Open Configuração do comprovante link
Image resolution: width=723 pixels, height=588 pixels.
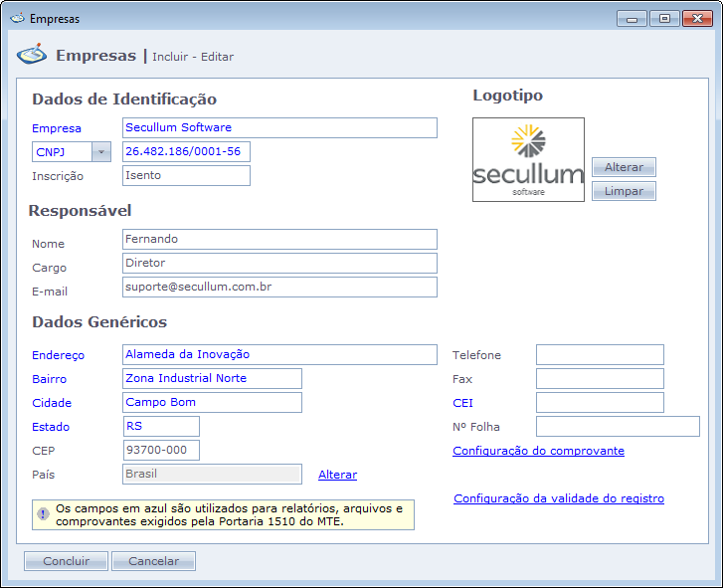point(538,451)
